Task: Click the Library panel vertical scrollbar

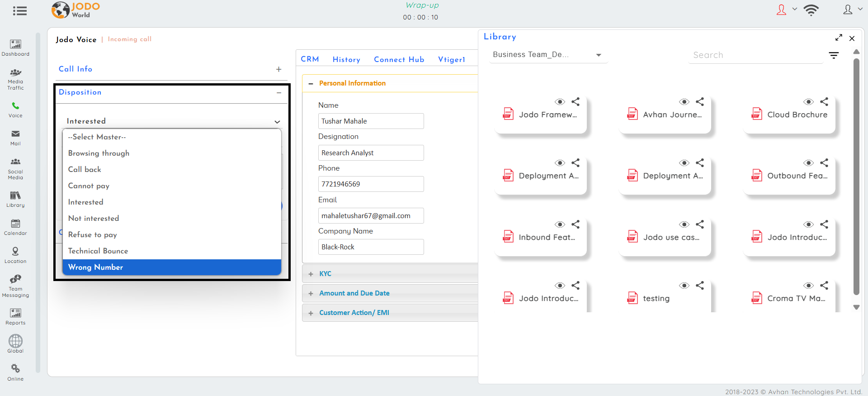Action: [x=856, y=177]
